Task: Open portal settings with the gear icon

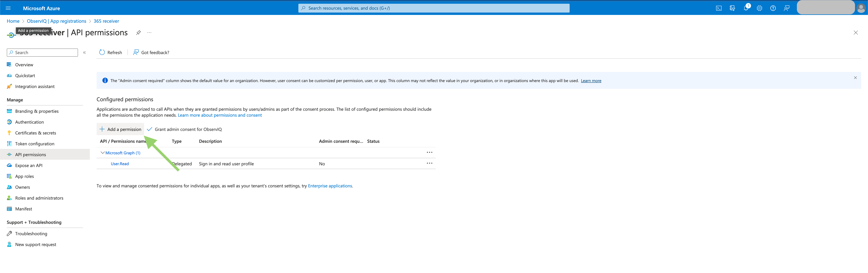Action: pos(759,8)
